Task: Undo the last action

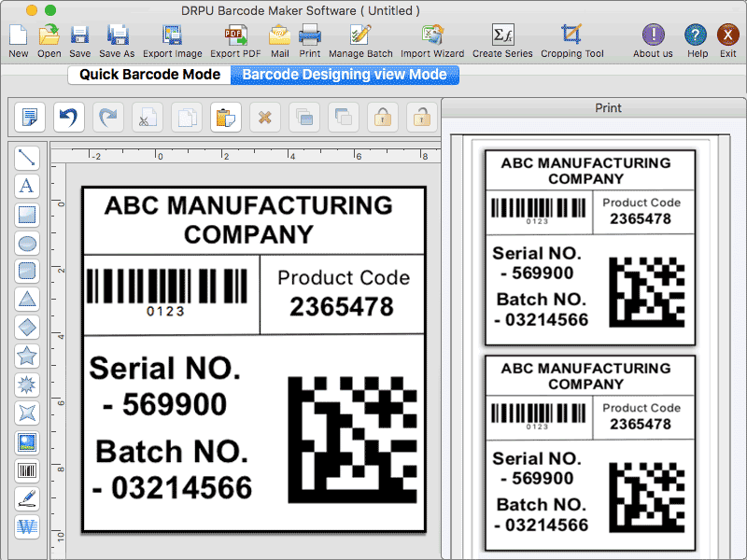Action: (x=68, y=117)
